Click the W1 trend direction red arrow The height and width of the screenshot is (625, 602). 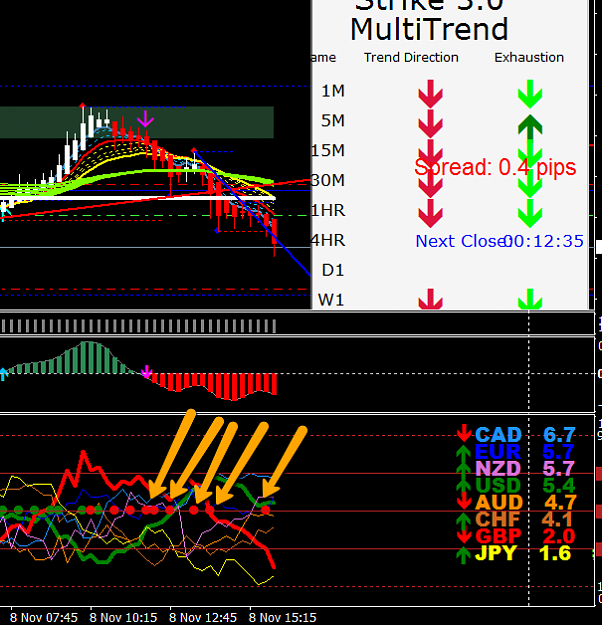pyautogui.click(x=431, y=299)
